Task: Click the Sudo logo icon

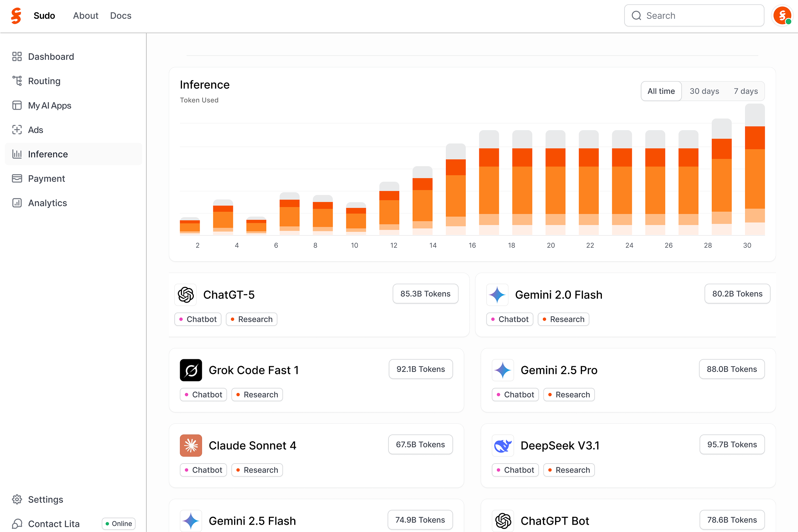Action: [16, 16]
